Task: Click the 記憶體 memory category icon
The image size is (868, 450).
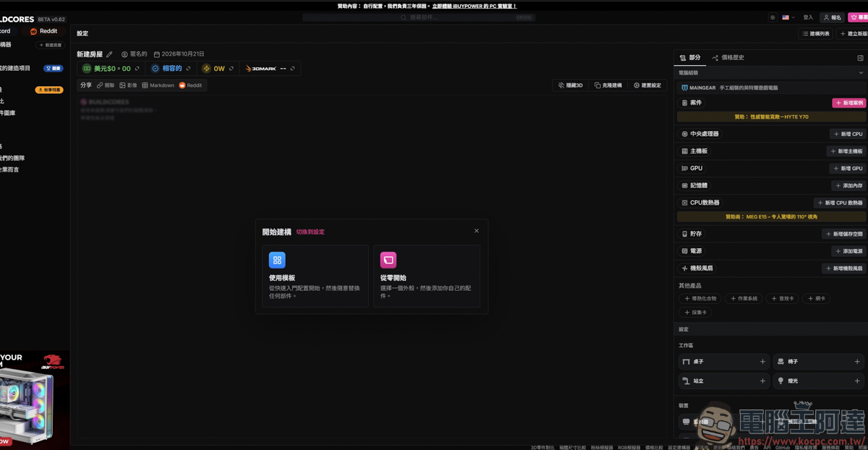Action: point(684,186)
